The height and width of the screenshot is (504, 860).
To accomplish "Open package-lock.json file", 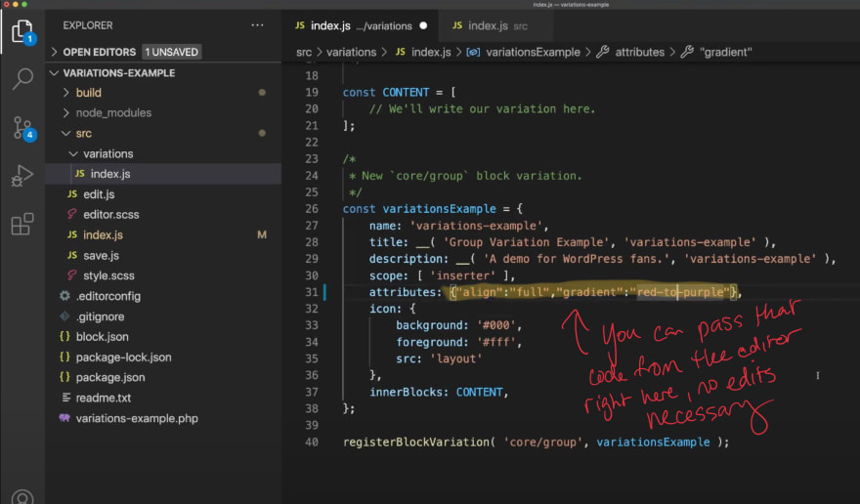I will click(x=163, y=357).
